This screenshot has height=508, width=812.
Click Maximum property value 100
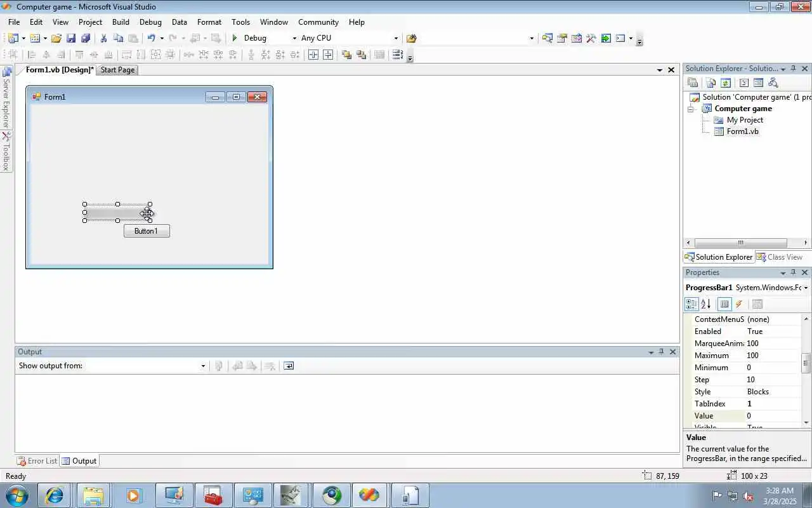coord(774,356)
